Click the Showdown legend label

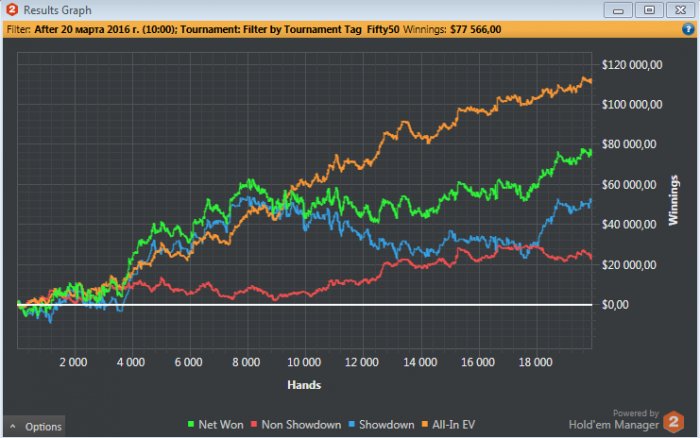pyautogui.click(x=387, y=425)
